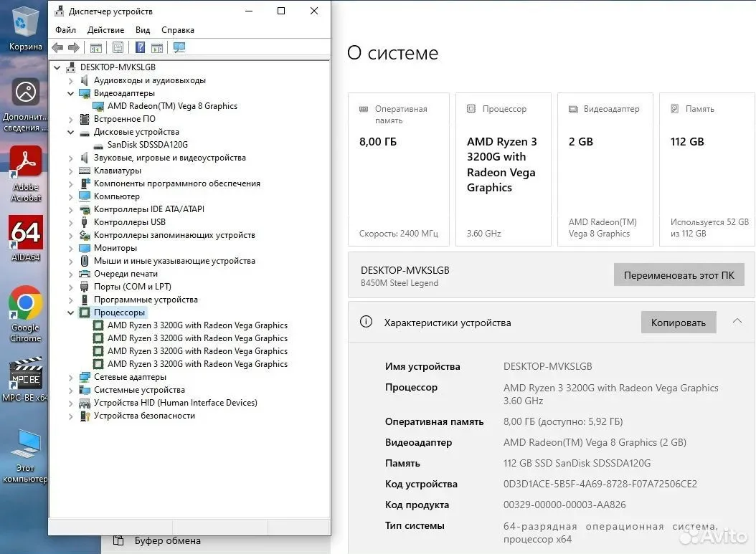The image size is (756, 554).
Task: Select 'AMD Radeon(TM) Vega 8 Graphics' device
Action: (172, 106)
